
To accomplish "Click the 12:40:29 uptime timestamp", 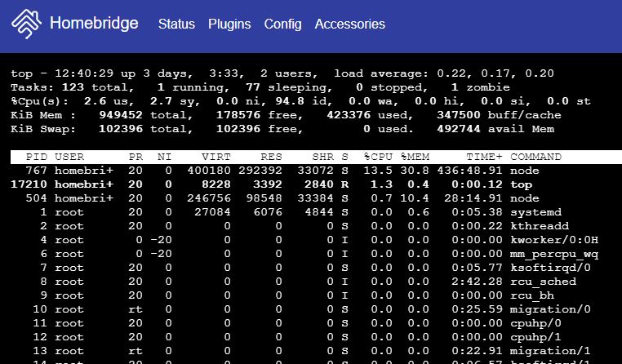I will click(84, 73).
